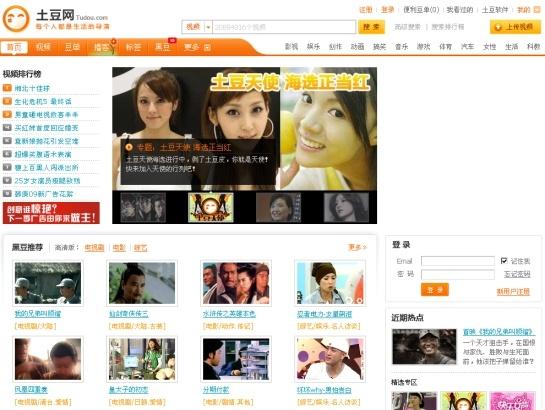Screen dimensions: 545x410
Task: Click the small icon next to 更多
Action: coord(207,48)
